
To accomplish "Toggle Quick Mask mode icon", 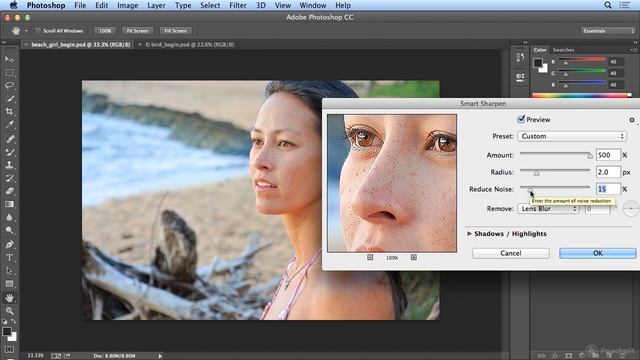I will 9,350.
